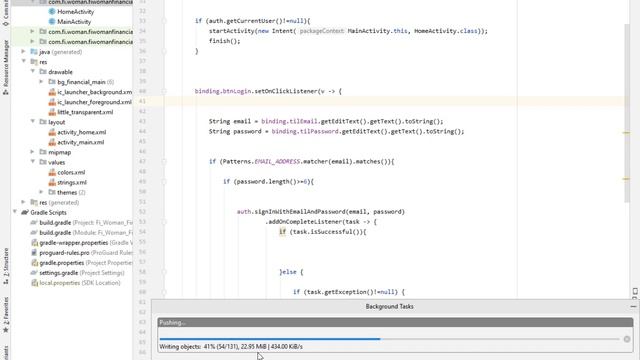Click the Pushing... task header
The height and width of the screenshot is (360, 640).
pos(395,322)
